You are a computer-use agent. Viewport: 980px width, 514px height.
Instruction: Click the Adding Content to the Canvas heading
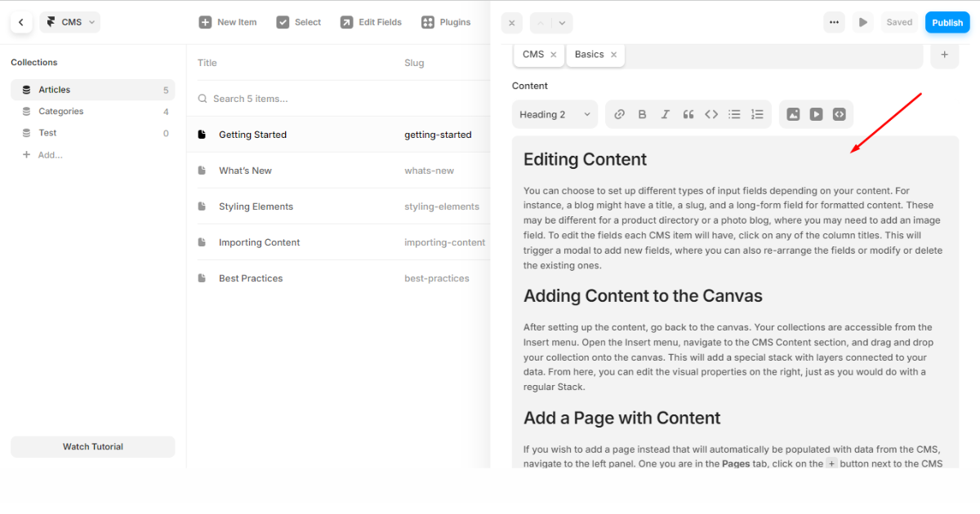pos(643,295)
